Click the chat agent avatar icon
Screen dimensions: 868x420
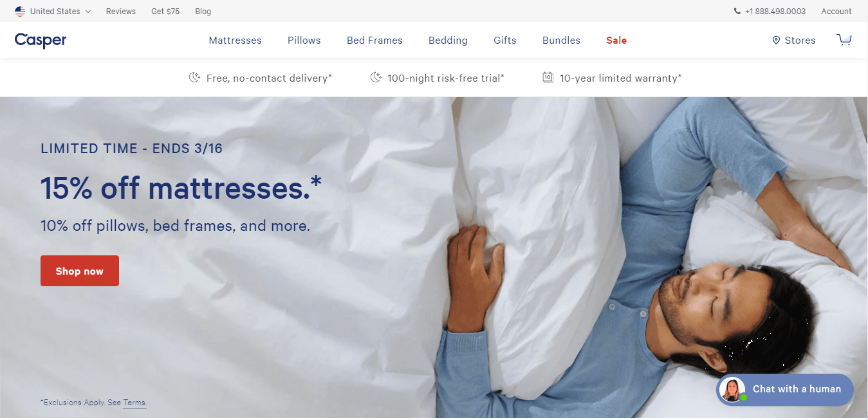pyautogui.click(x=732, y=390)
